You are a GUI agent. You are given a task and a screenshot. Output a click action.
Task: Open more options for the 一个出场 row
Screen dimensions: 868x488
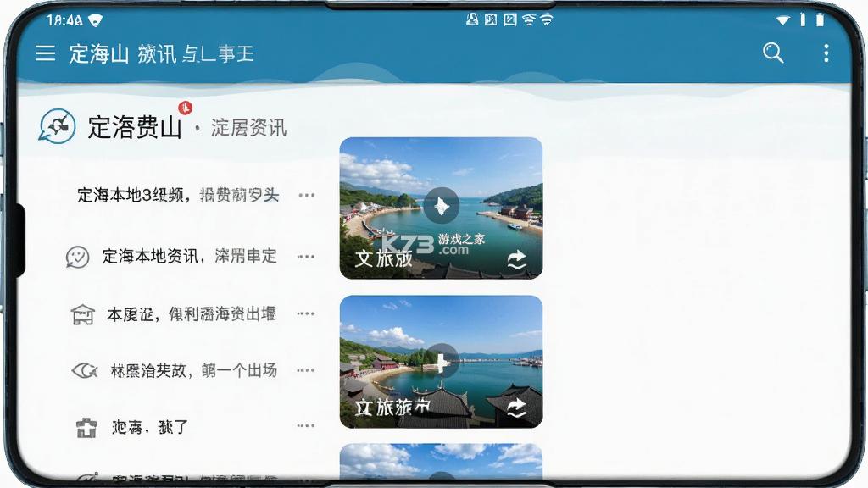coord(305,369)
